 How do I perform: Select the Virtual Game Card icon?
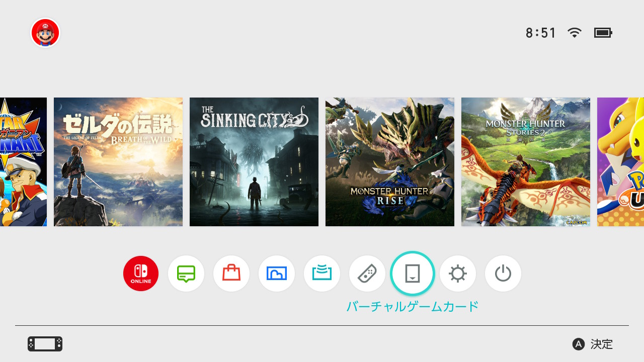pyautogui.click(x=413, y=274)
